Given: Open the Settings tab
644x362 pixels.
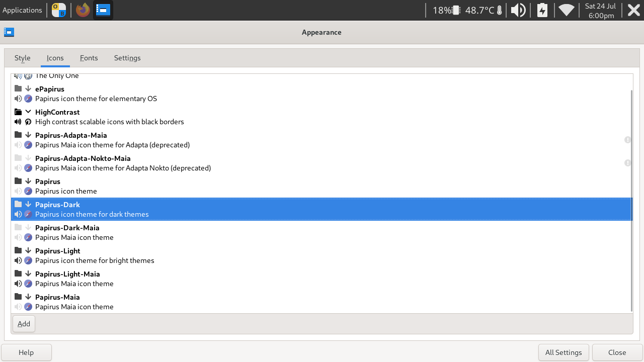Looking at the screenshot, I should click(x=127, y=58).
